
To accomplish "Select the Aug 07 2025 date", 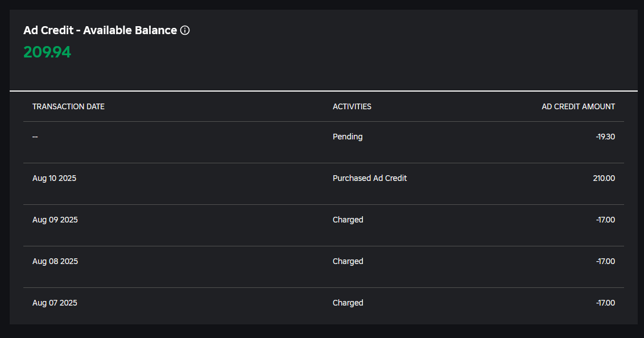I will [55, 303].
